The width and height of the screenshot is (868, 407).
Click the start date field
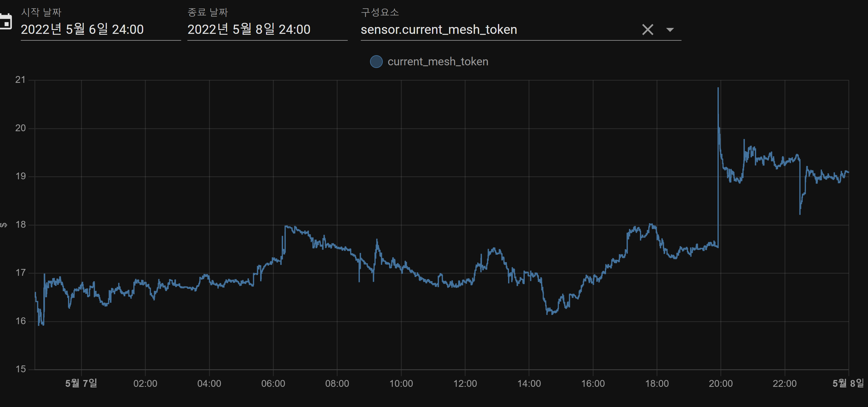(82, 30)
